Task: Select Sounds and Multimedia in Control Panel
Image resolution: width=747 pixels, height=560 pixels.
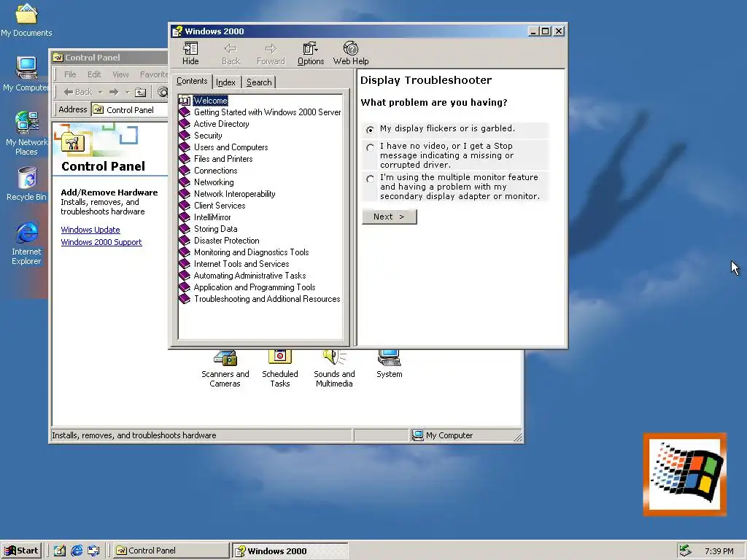Action: point(334,370)
